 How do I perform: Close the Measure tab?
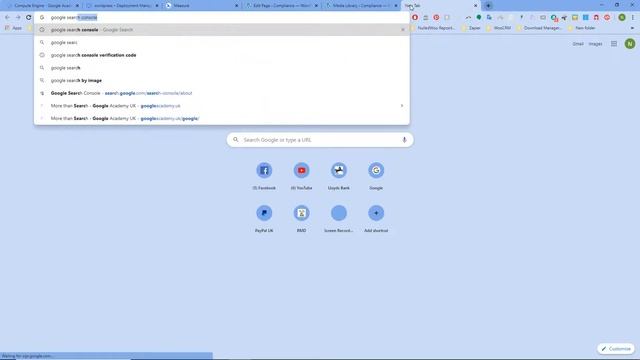(x=236, y=6)
